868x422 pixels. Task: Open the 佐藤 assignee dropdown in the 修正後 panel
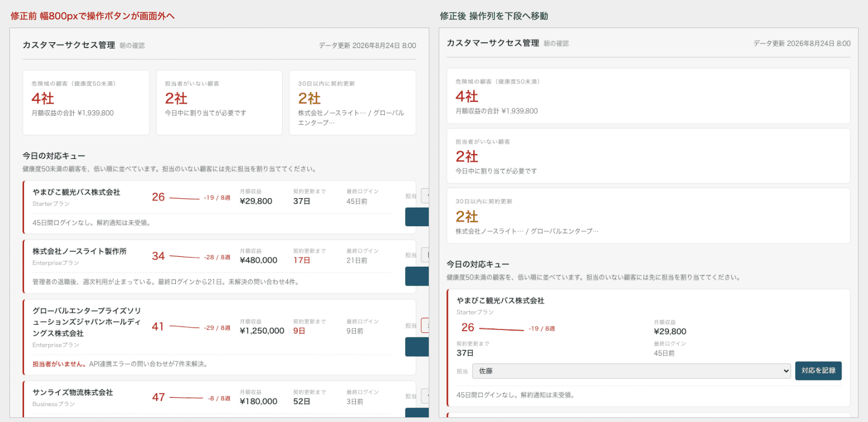click(x=632, y=371)
